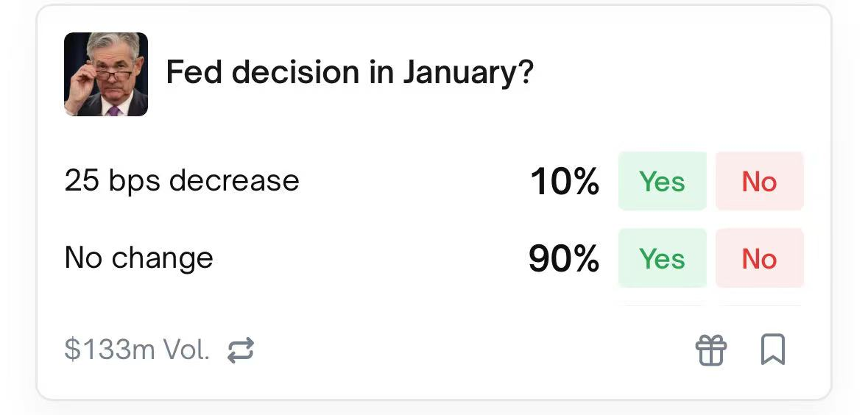Image resolution: width=868 pixels, height=415 pixels.
Task: Click the gift icon
Action: click(x=711, y=350)
